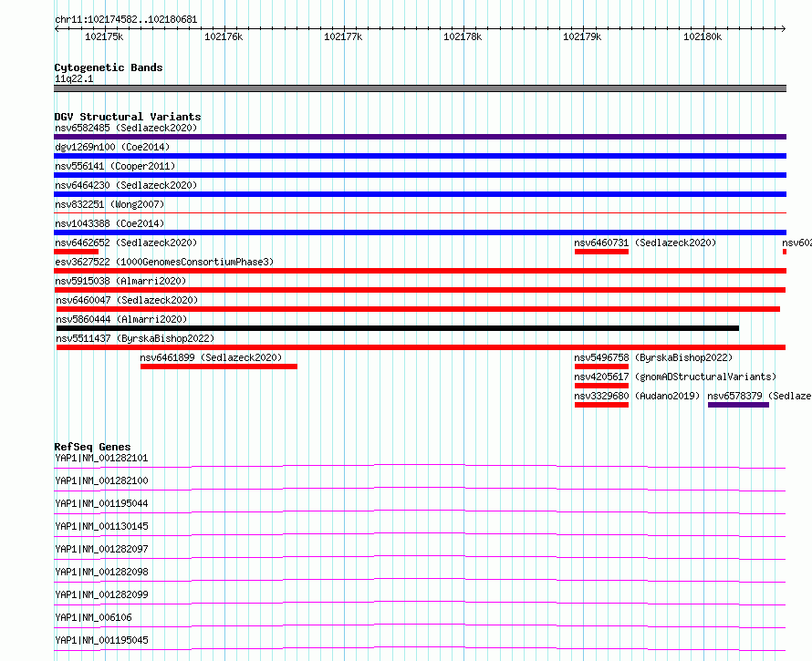The image size is (812, 661).
Task: Select YAP1|NM_001282100 transcript label
Action: (101, 480)
